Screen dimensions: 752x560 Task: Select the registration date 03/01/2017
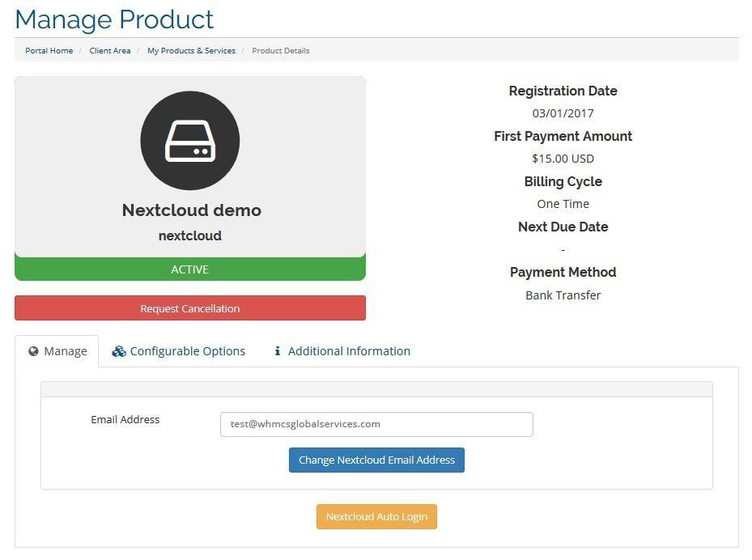pyautogui.click(x=563, y=113)
